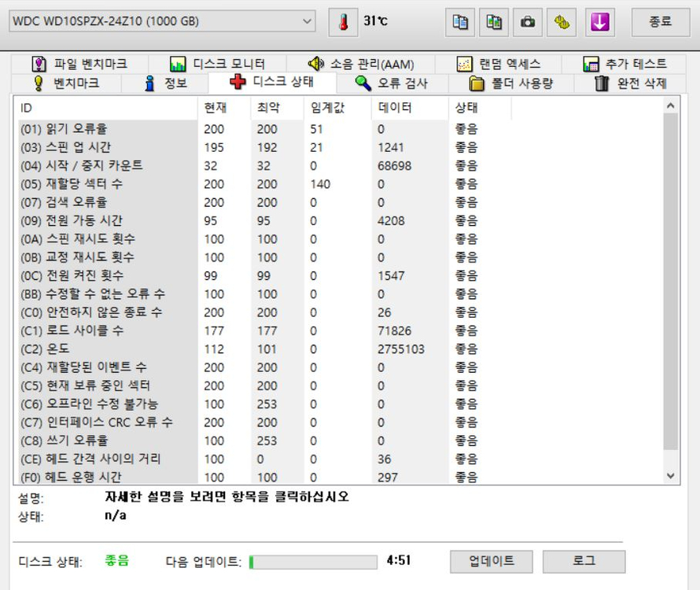Click the vertical scrollbar down arrow

coord(670,475)
